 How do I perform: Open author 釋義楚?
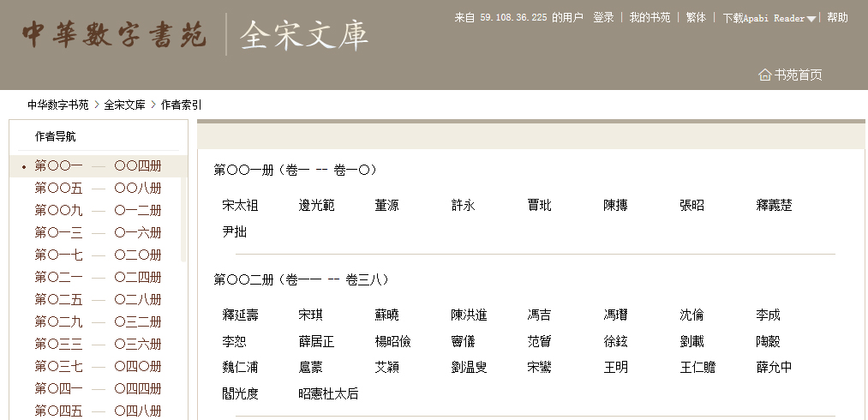[x=774, y=206]
